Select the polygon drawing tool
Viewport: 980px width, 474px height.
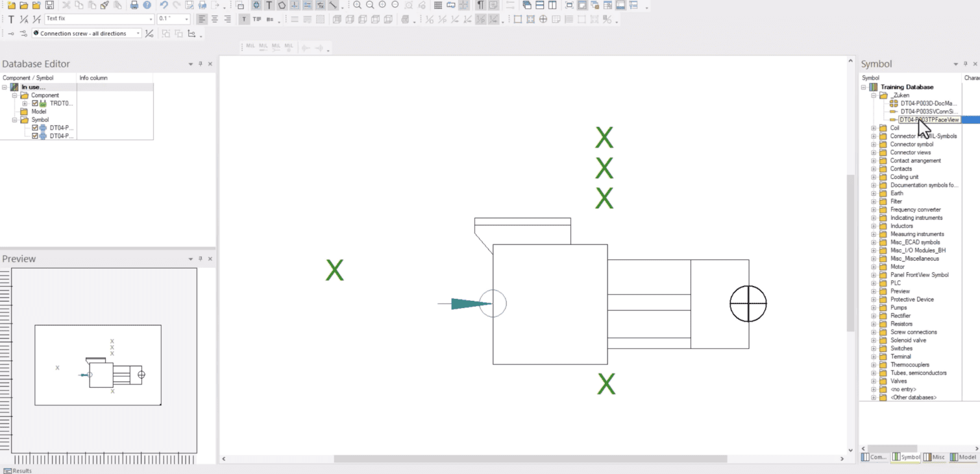[x=282, y=5]
